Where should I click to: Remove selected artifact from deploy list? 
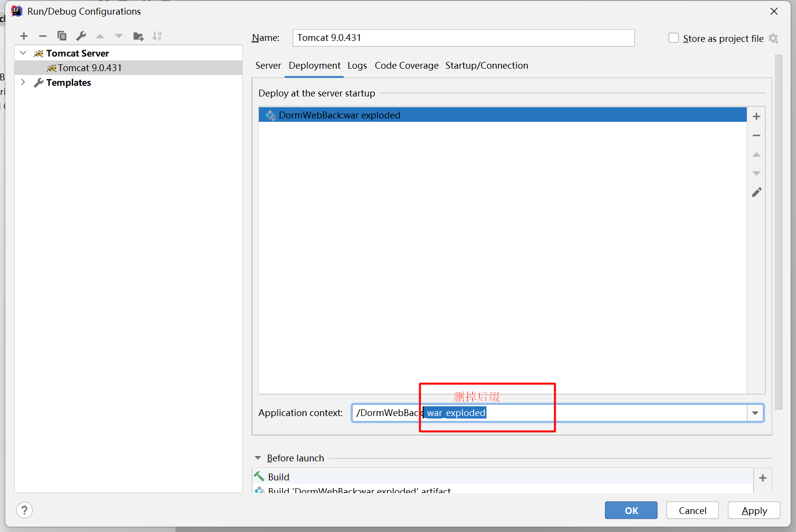point(757,135)
